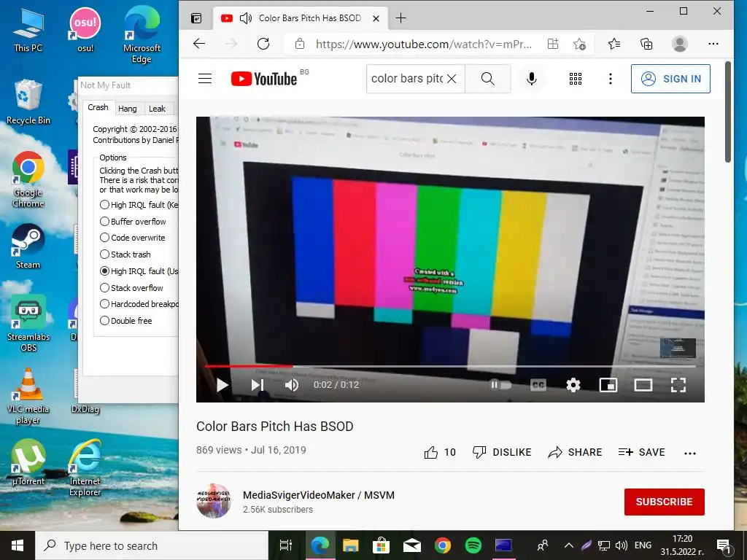The height and width of the screenshot is (560, 747).
Task: Open Task View on the taskbar
Action: point(285,545)
